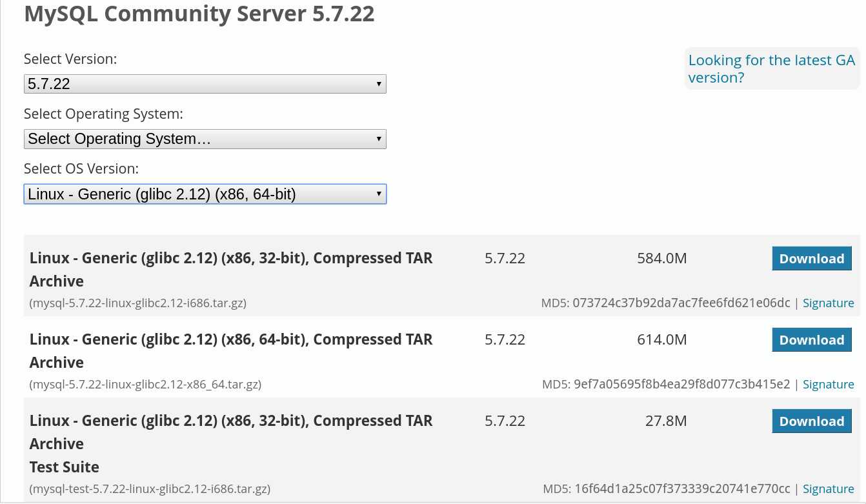Click the 27.8M file size value
866x504 pixels.
coord(666,421)
